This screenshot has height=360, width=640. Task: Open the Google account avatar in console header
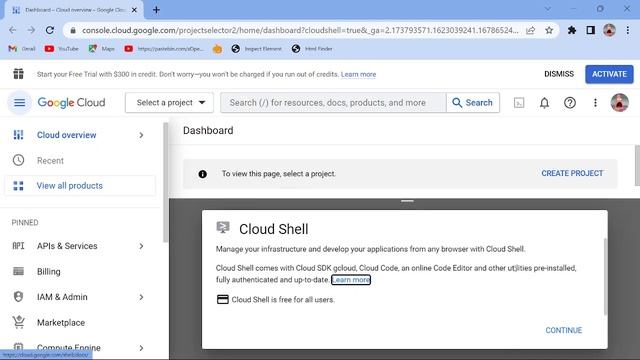click(x=620, y=102)
